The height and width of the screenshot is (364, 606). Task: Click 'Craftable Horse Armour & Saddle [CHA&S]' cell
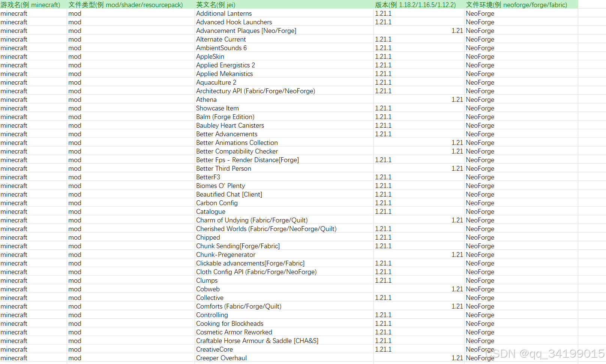284,341
